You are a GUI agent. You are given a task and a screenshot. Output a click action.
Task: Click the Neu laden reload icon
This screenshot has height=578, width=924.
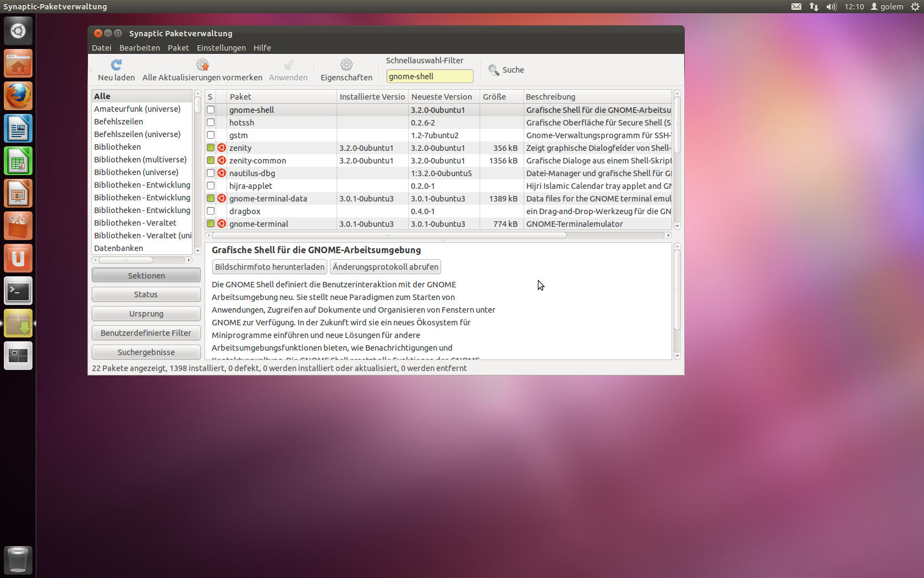point(116,64)
